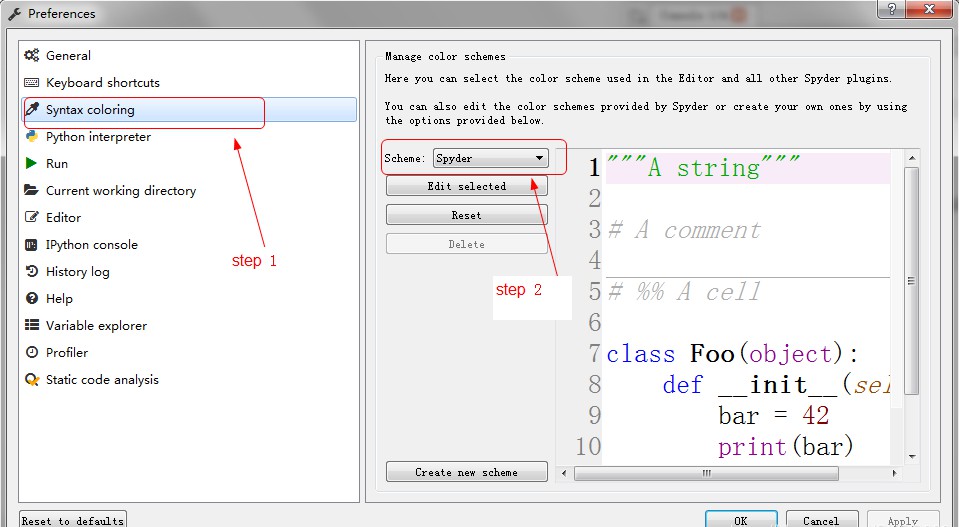959x527 pixels.
Task: Click the Syntax coloring eyedropper icon
Action: 31,109
